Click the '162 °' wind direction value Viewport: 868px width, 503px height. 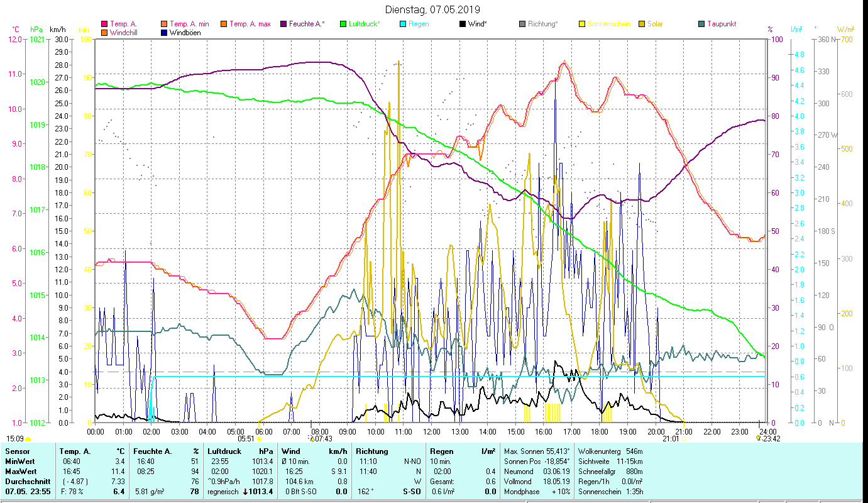click(365, 492)
